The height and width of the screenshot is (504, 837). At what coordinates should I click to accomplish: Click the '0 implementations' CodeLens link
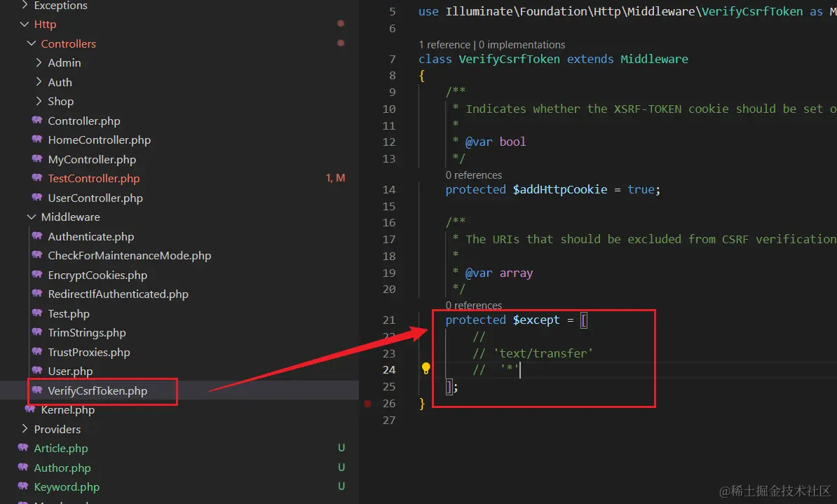point(522,45)
